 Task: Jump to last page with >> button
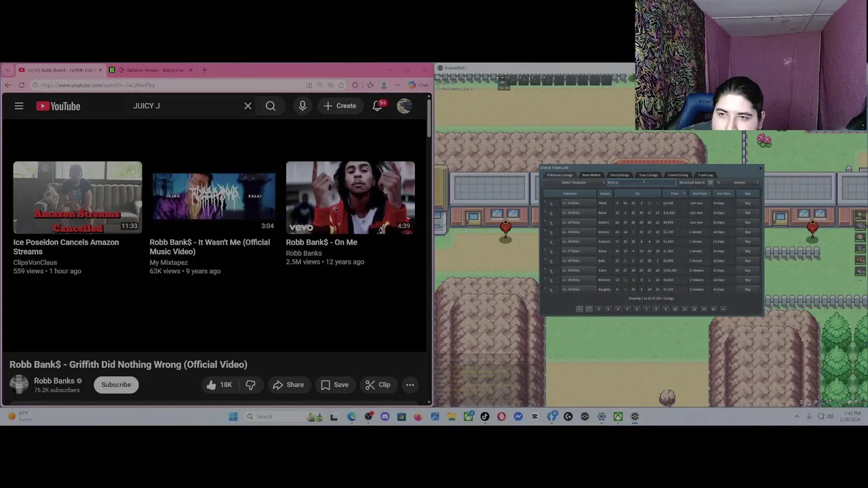coord(723,309)
